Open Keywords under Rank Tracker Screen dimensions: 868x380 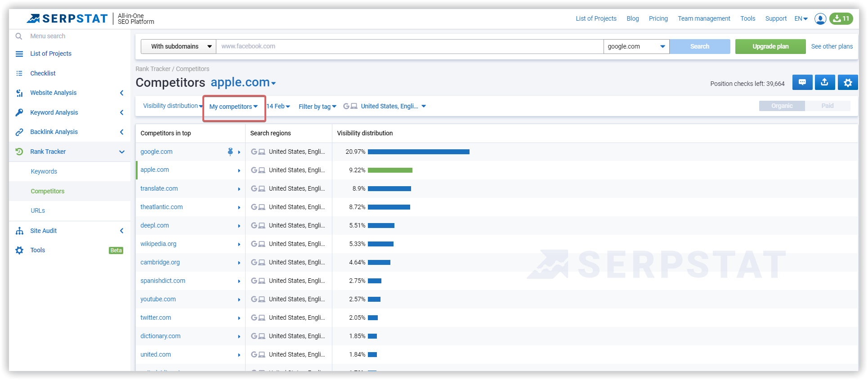pyautogui.click(x=44, y=171)
